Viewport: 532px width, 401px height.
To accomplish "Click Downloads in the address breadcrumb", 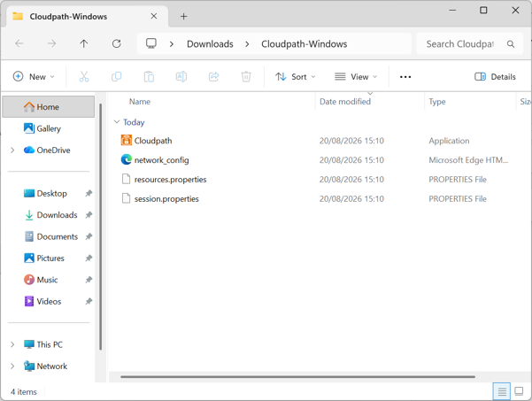I will [x=210, y=43].
